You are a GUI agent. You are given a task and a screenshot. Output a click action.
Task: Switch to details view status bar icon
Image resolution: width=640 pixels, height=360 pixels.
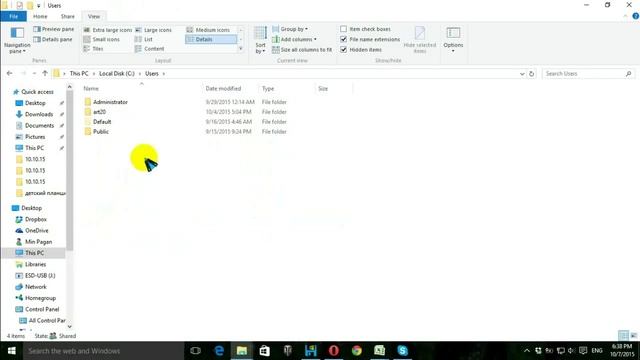[623, 336]
